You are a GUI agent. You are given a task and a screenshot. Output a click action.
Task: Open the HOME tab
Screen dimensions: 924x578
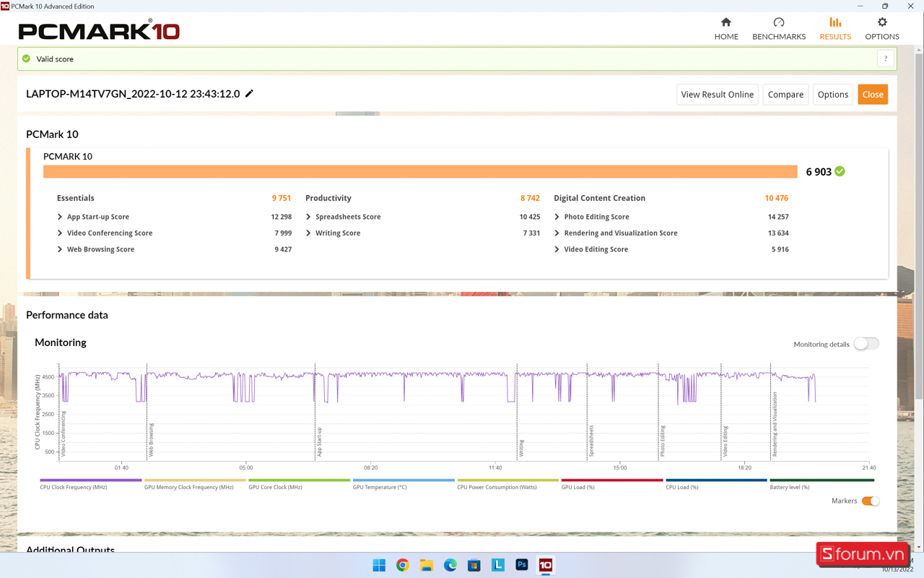pyautogui.click(x=726, y=29)
